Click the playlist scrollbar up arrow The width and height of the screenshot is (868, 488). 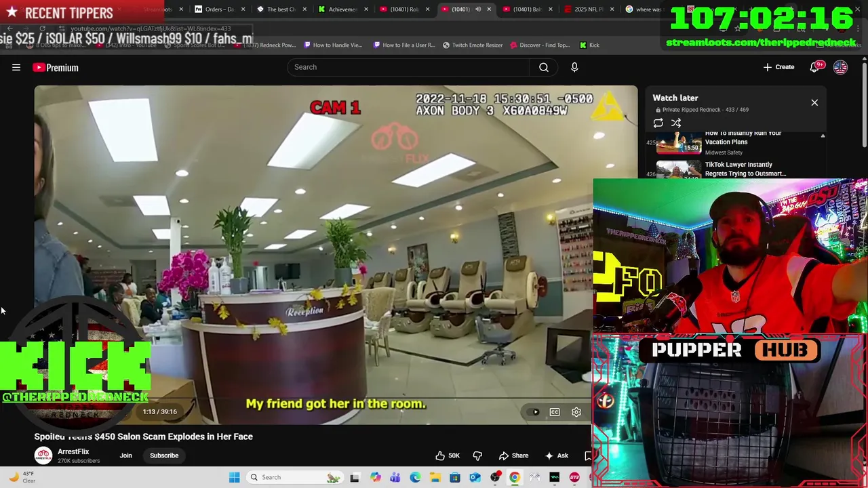[823, 136]
